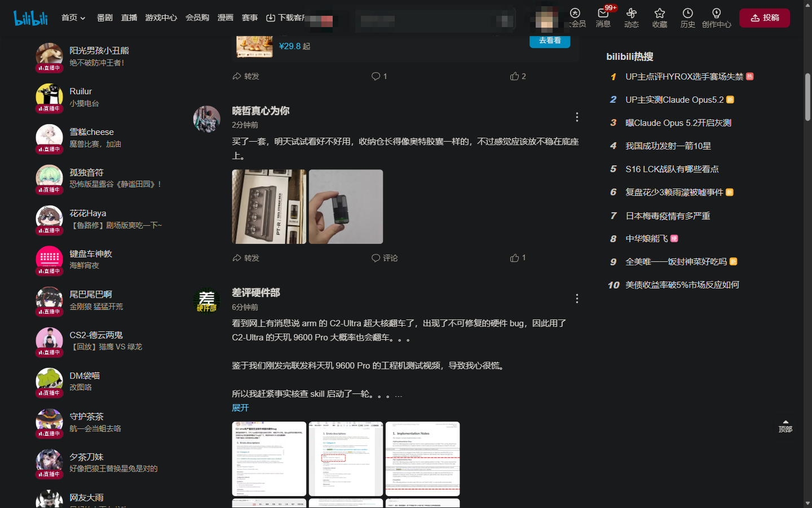Open the 创作中心 lightbulb icon
The image size is (812, 508).
click(717, 13)
